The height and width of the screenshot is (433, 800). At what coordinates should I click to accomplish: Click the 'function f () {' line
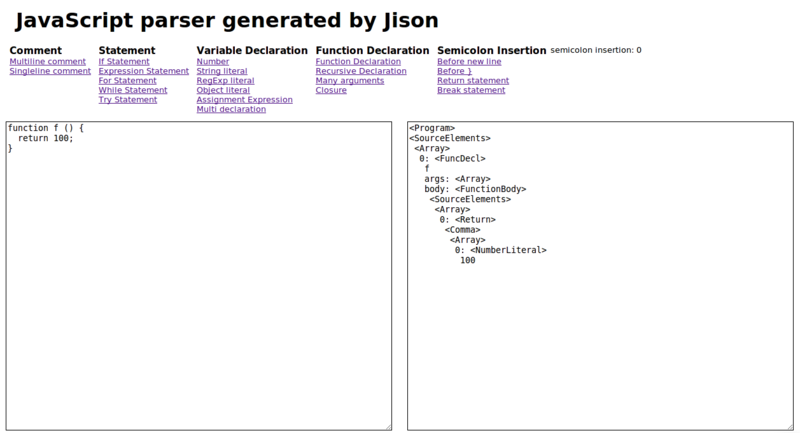coord(46,128)
